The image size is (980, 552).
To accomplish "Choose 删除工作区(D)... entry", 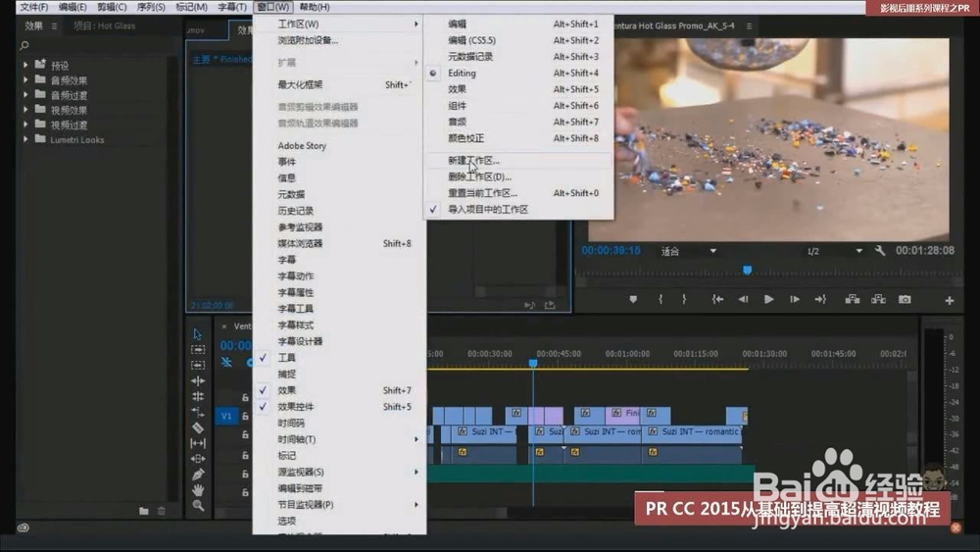I will [x=518, y=176].
